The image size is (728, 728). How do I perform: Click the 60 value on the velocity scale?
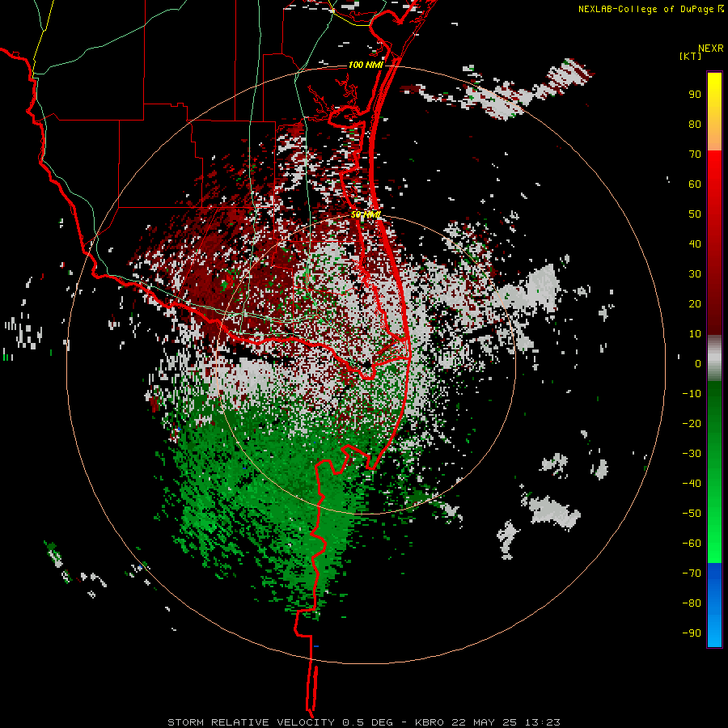pyautogui.click(x=695, y=184)
